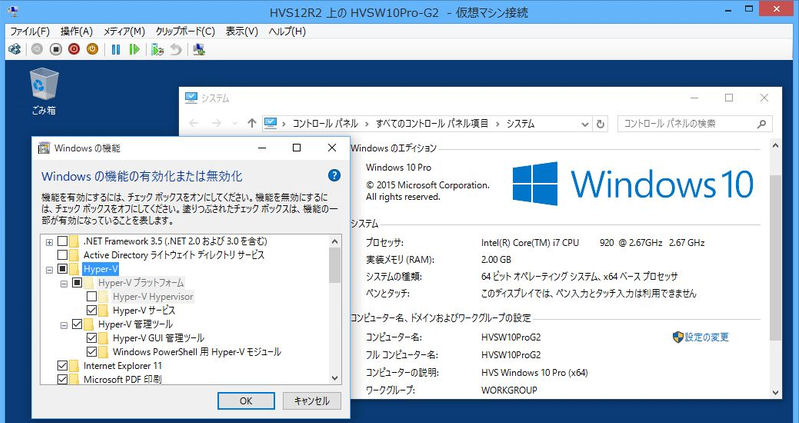Click the Checkpoint toolbar icon
This screenshot has width=799, height=423.
tap(157, 49)
